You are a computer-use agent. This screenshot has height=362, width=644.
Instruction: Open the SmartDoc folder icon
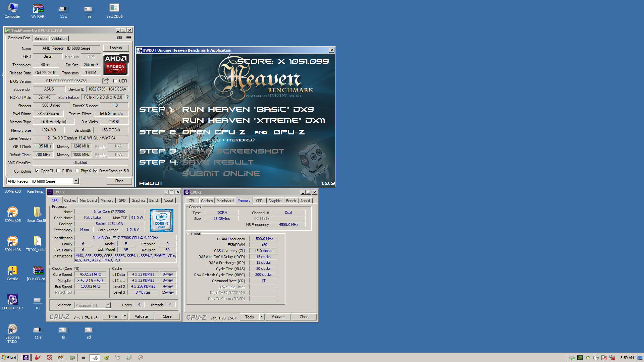tap(37, 215)
